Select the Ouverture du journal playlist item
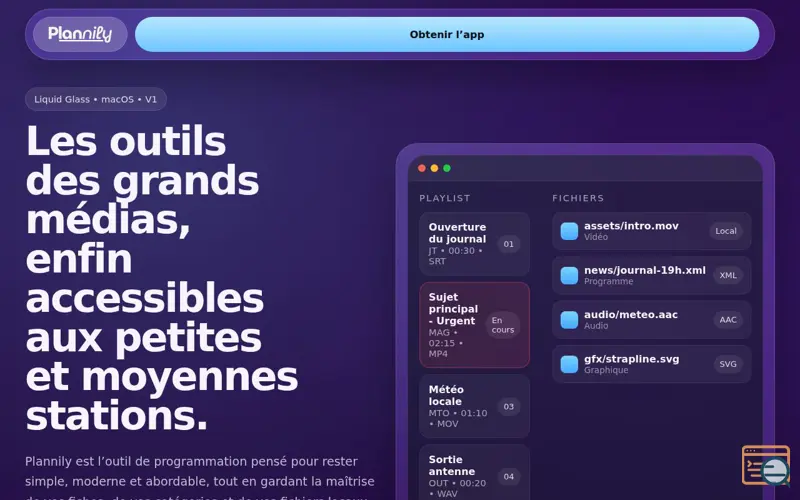The height and width of the screenshot is (500, 800). tap(474, 244)
